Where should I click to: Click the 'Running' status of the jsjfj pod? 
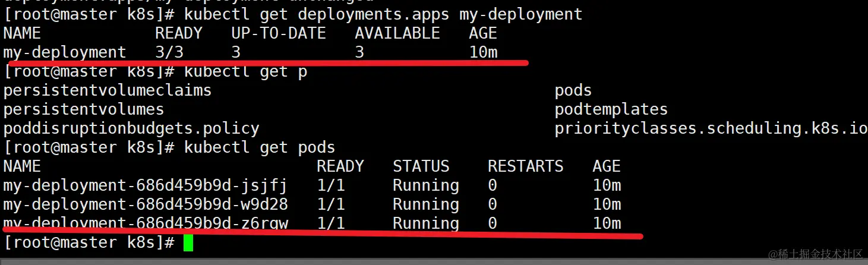click(426, 185)
